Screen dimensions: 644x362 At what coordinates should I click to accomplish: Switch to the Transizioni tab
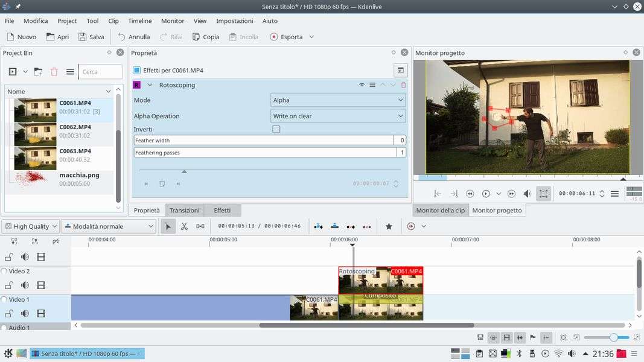184,210
